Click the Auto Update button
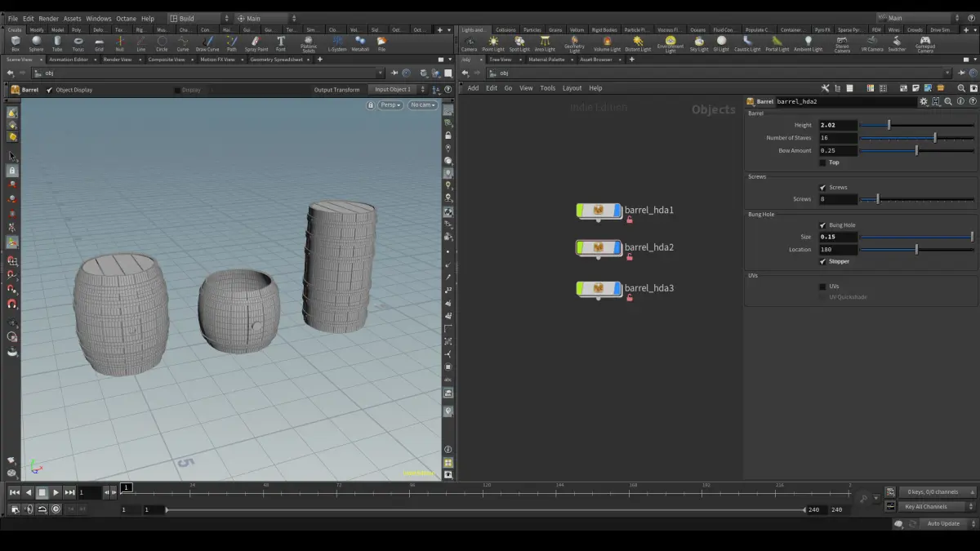This screenshot has height=551, width=980. point(943,523)
